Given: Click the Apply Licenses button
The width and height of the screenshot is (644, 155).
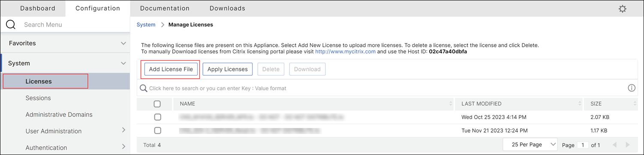Looking at the screenshot, I should coord(227,69).
